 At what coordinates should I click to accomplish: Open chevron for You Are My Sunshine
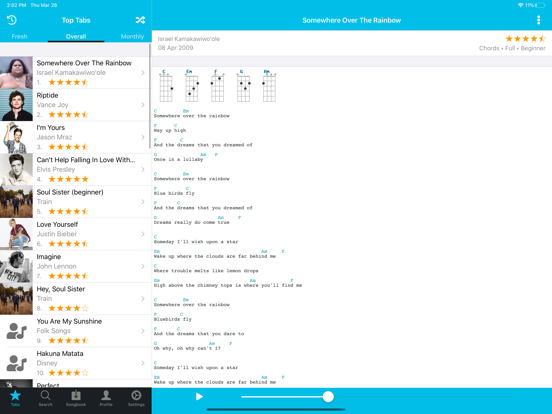[143, 331]
